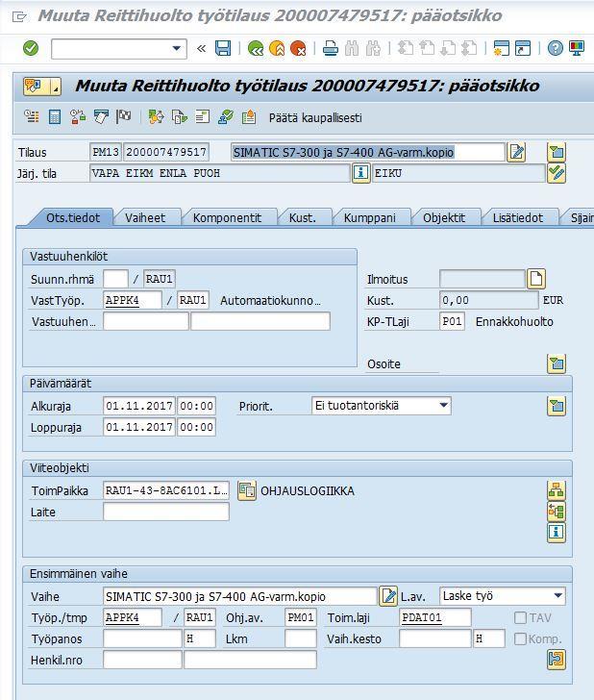The height and width of the screenshot is (700, 594).
Task: Click the calculator Costs icon
Action: click(x=55, y=117)
